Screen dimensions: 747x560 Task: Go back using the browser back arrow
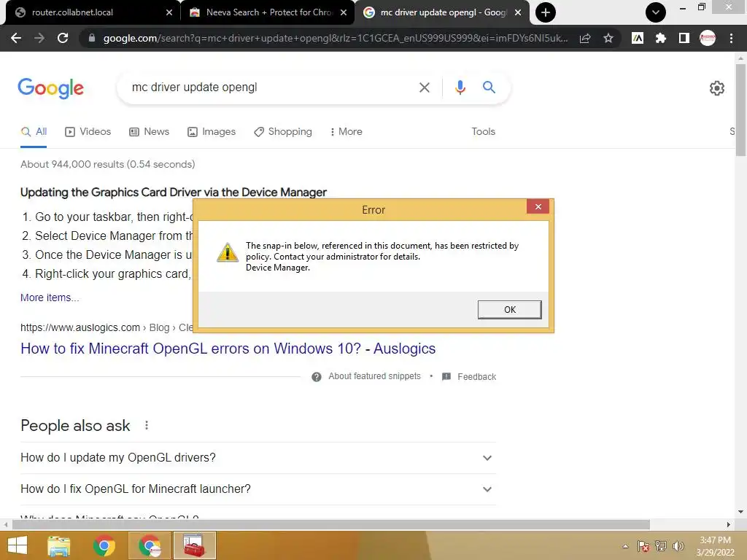(x=16, y=38)
